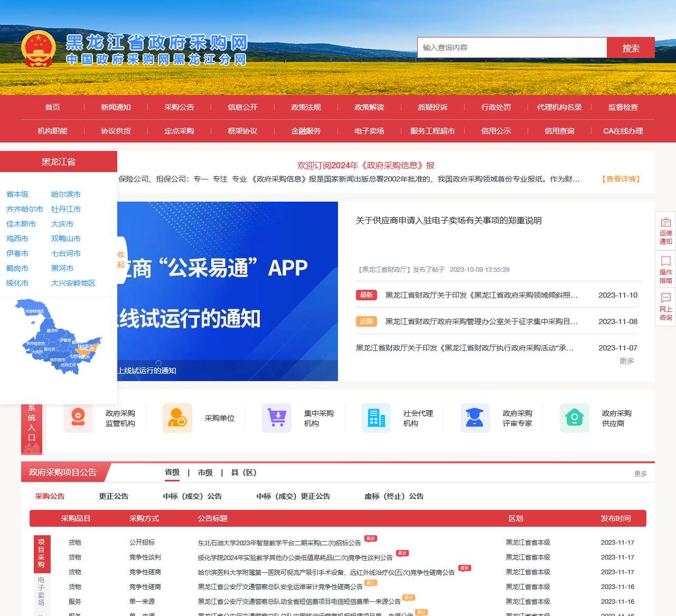Open the 政策解读 menu item

(x=370, y=107)
